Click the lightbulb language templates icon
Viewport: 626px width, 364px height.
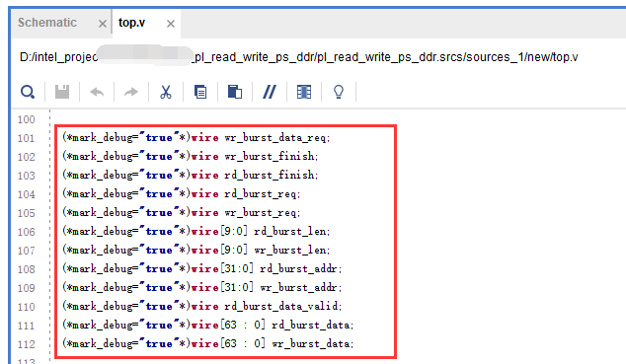(x=339, y=92)
